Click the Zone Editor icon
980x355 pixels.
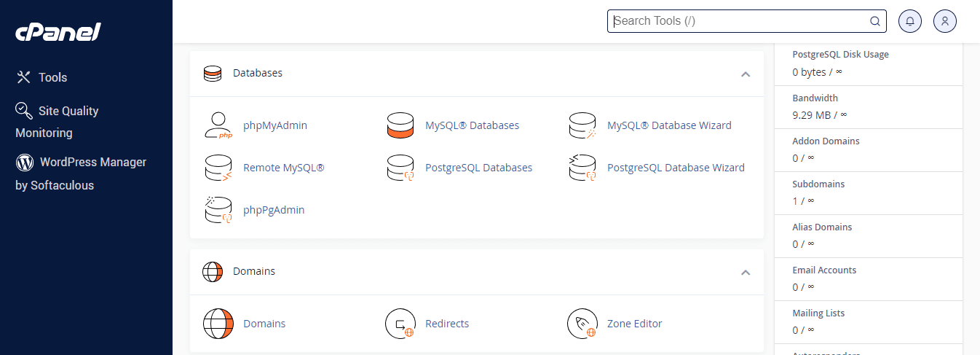[582, 324]
